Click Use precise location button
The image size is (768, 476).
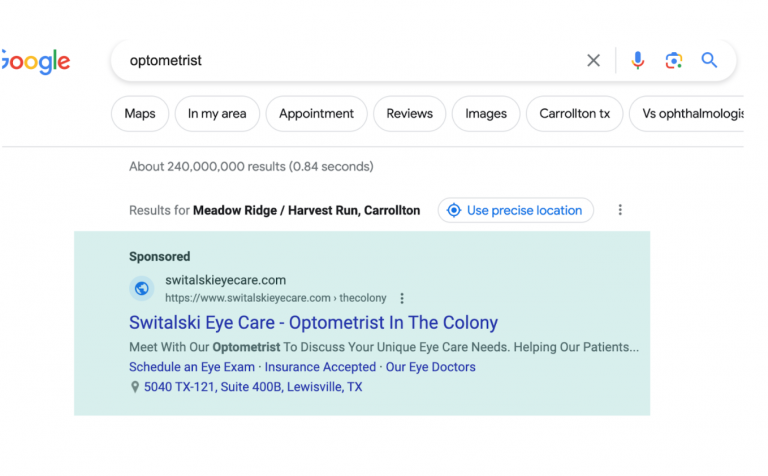(x=516, y=210)
